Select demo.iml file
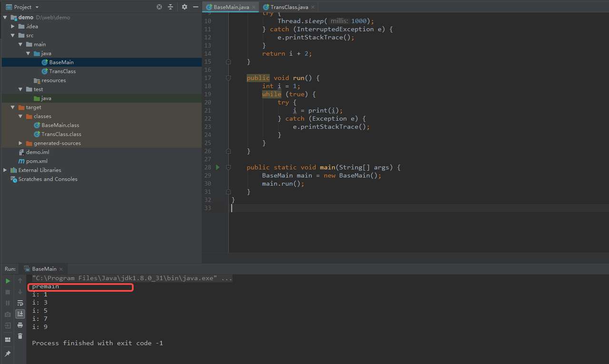The height and width of the screenshot is (364, 609). click(x=38, y=153)
